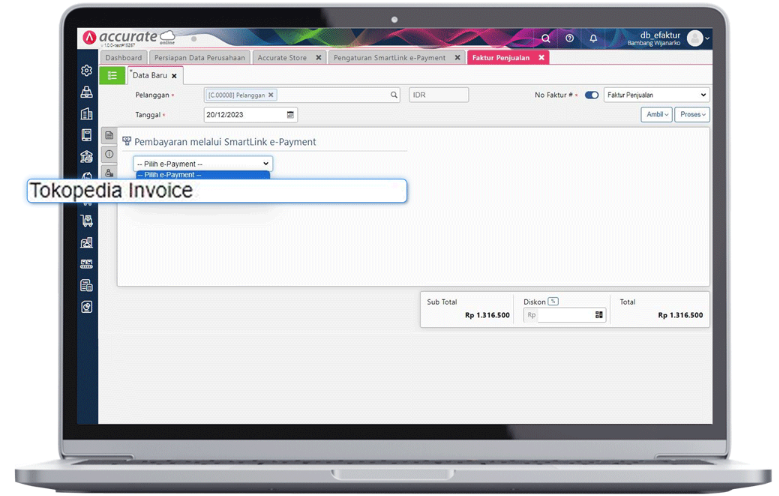The height and width of the screenshot is (496, 779).
Task: Click the Sub Total Rp 1.316.500 value
Action: point(487,315)
